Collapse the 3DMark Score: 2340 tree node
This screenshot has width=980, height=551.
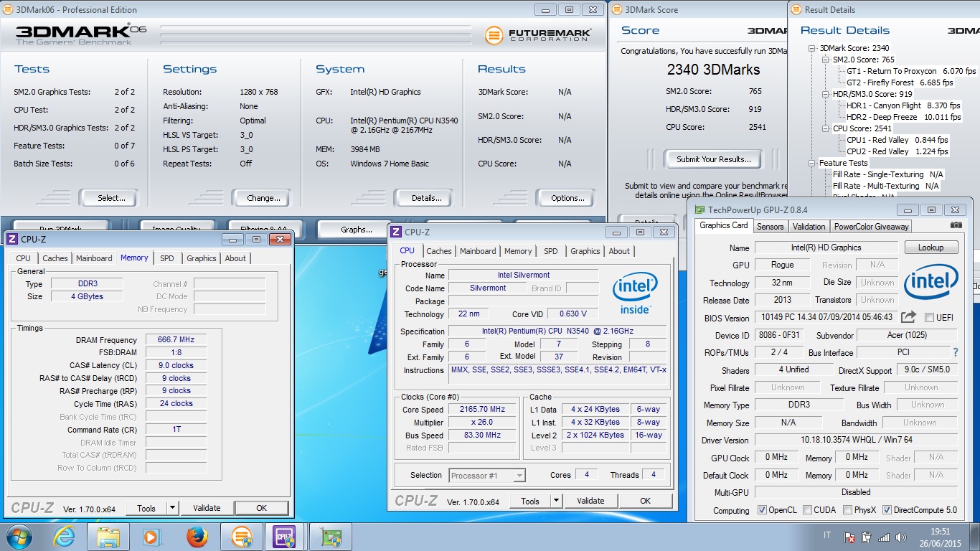(x=812, y=48)
